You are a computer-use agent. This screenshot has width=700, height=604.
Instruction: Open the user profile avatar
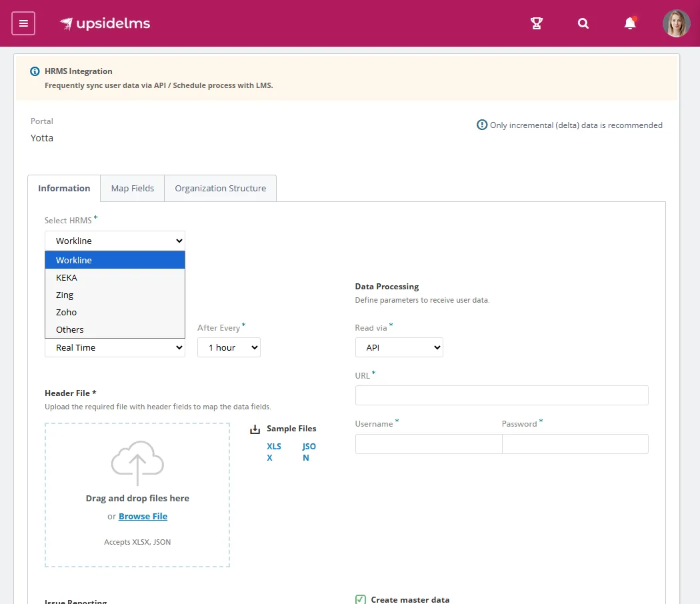(x=677, y=23)
